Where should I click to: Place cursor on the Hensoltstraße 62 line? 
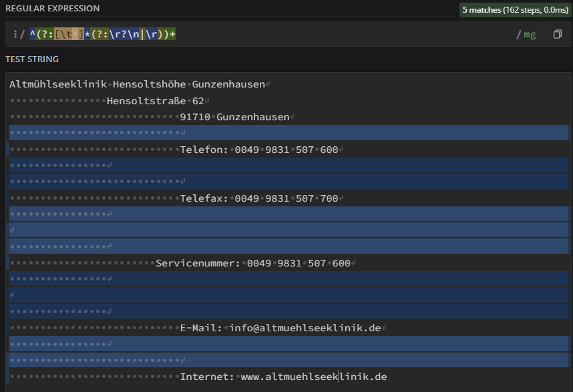click(x=155, y=101)
